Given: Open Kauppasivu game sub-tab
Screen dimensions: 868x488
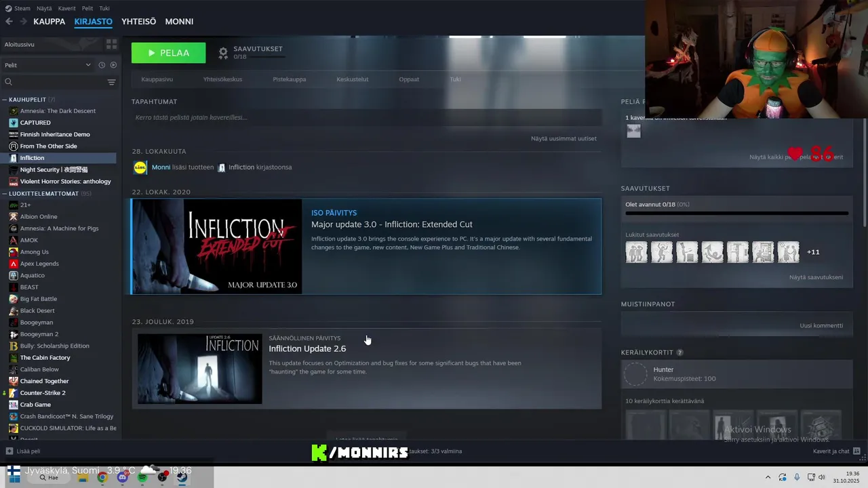Looking at the screenshot, I should click(157, 79).
